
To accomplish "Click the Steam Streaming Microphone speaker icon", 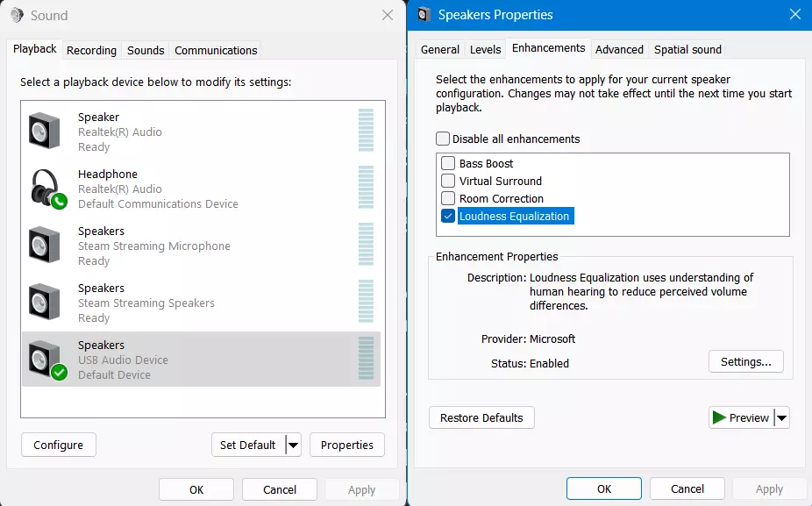I will pyautogui.click(x=44, y=245).
